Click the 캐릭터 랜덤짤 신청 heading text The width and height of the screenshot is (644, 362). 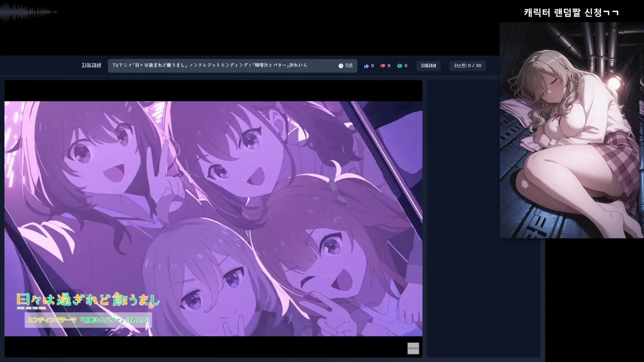571,13
